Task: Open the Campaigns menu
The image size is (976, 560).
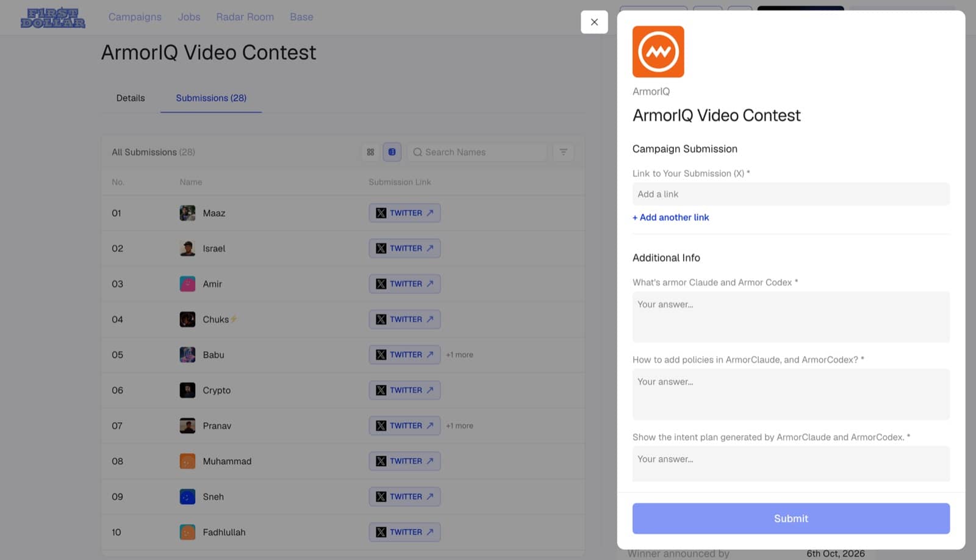Action: tap(135, 17)
